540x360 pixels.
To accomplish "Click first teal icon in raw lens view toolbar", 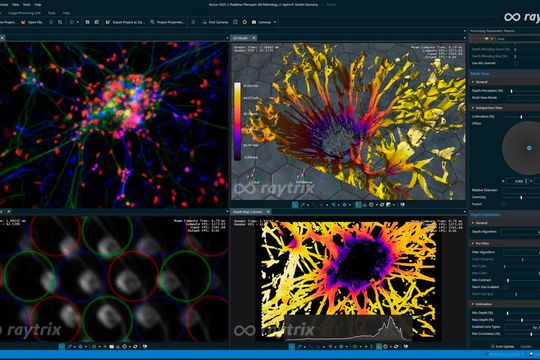I will tap(62, 347).
